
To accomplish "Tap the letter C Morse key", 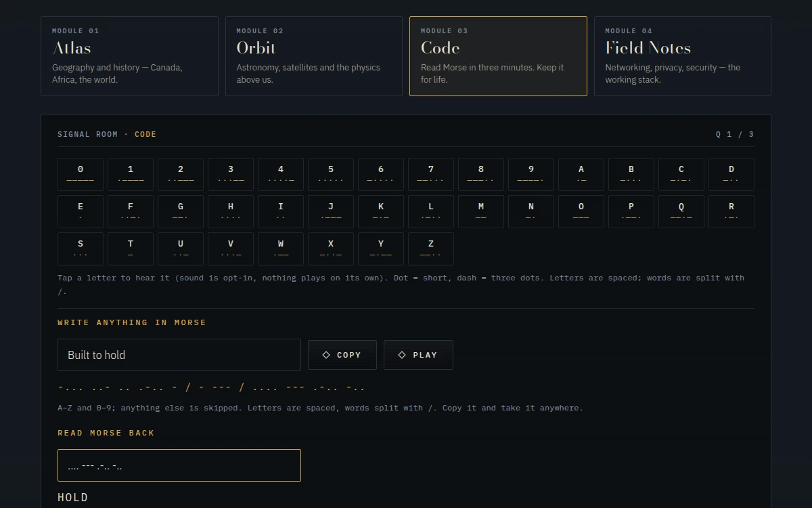I will point(681,174).
